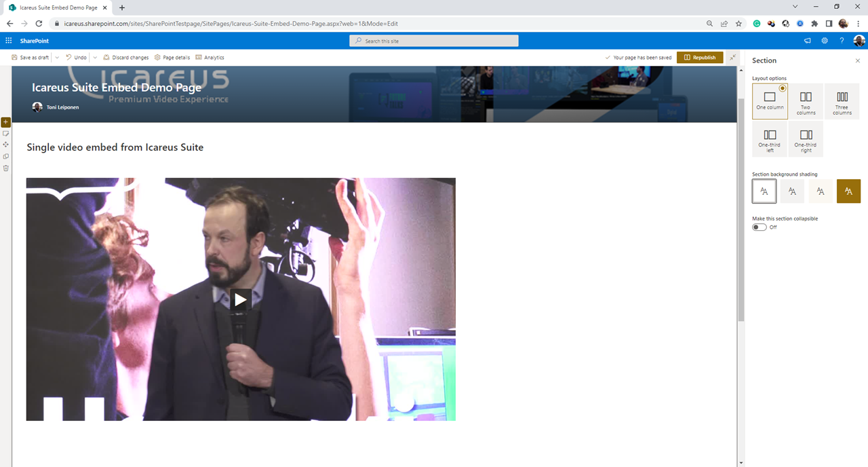Duplicate the section using the copy icon
Viewport: 868px width, 467px height.
[x=6, y=156]
